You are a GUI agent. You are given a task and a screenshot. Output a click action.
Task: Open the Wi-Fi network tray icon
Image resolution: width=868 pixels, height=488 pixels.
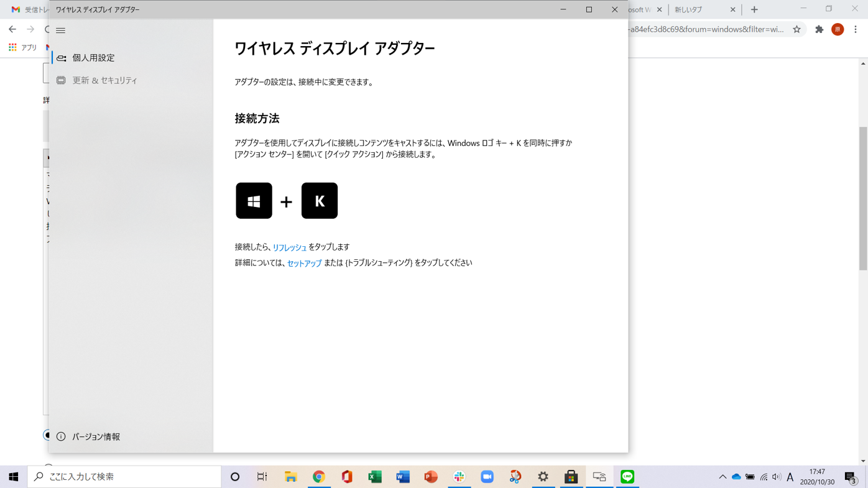tap(764, 477)
